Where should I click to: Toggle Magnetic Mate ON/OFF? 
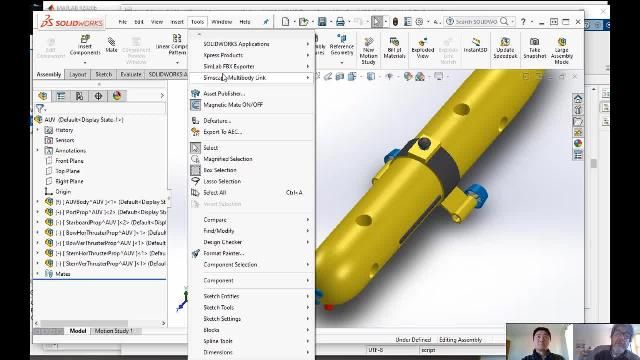(x=233, y=105)
